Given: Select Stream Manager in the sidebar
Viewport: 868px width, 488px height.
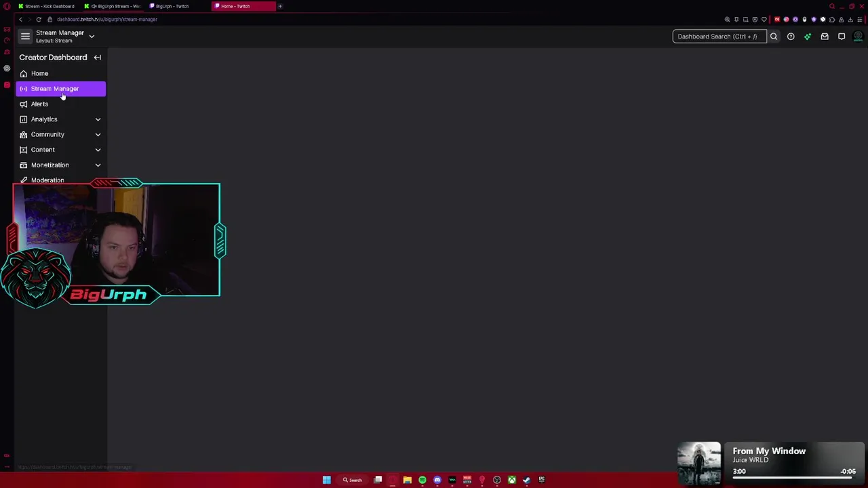Looking at the screenshot, I should [x=60, y=89].
